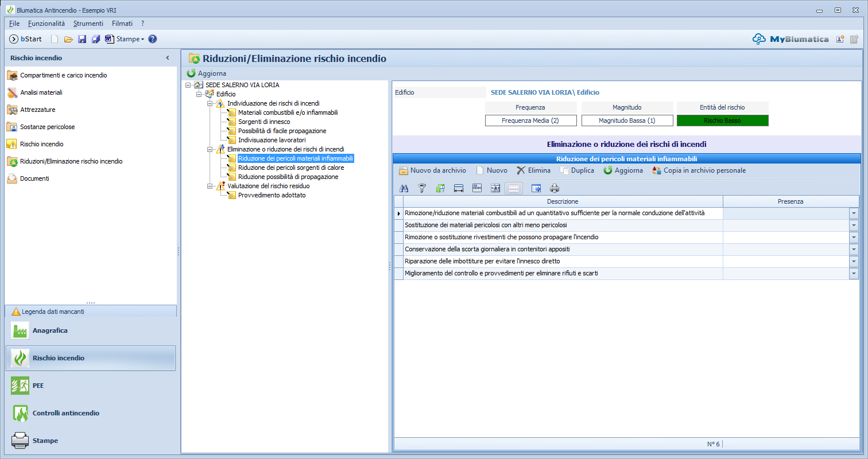868x459 pixels.
Task: Collapse the Rischio incendio panel with the chevron
Action: pyautogui.click(x=168, y=58)
